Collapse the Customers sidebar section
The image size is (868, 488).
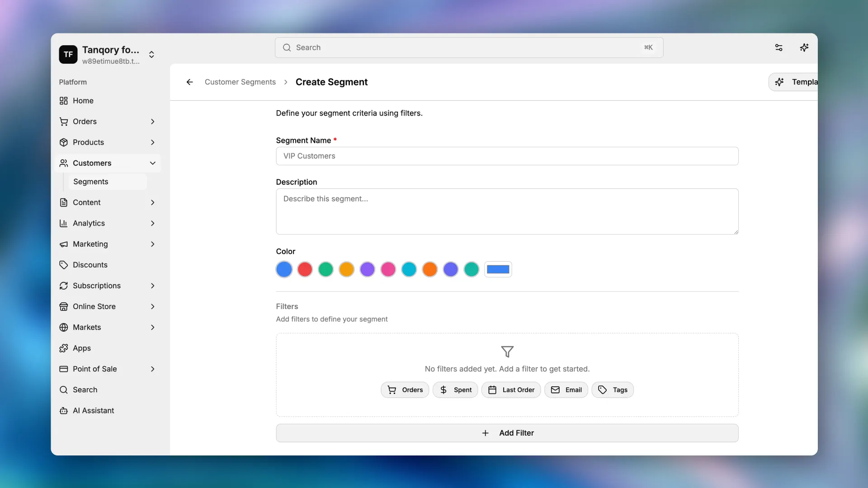coord(152,163)
